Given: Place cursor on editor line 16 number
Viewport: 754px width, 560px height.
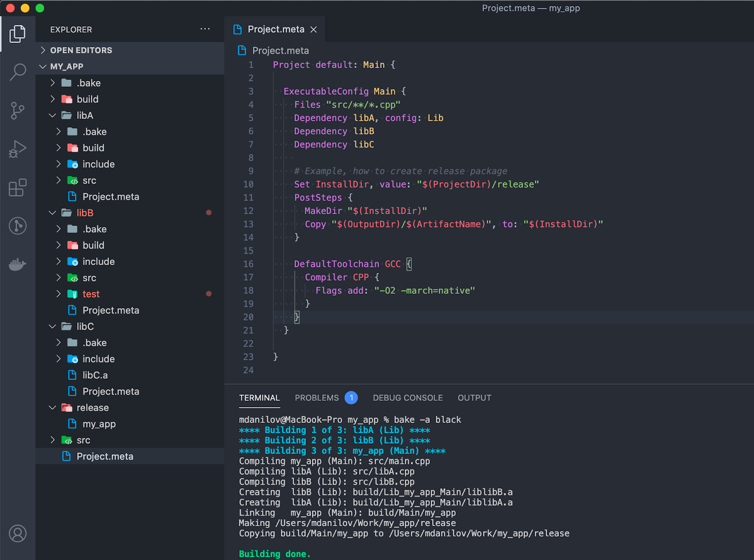Looking at the screenshot, I should click(x=248, y=264).
